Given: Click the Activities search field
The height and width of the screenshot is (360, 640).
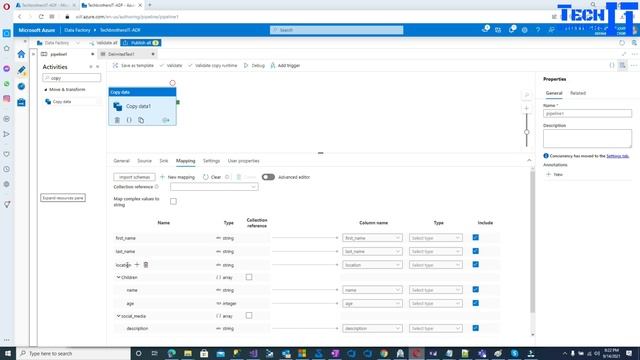Looking at the screenshot, I should click(71, 78).
